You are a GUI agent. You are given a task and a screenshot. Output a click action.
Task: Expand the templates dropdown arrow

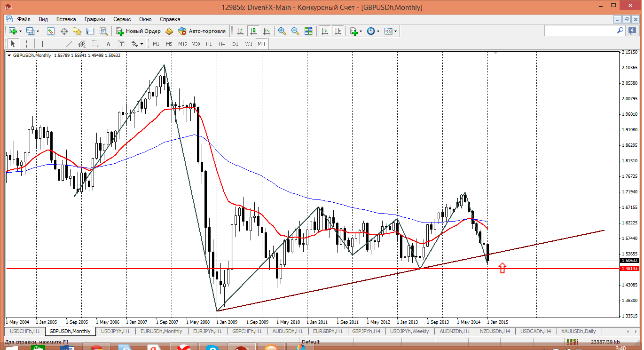395,31
